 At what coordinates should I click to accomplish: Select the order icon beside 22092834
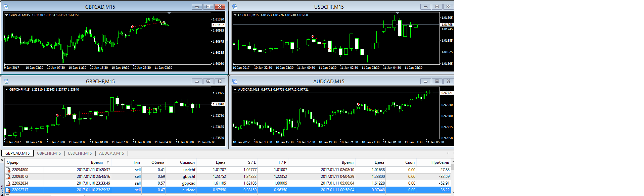tap(8, 183)
